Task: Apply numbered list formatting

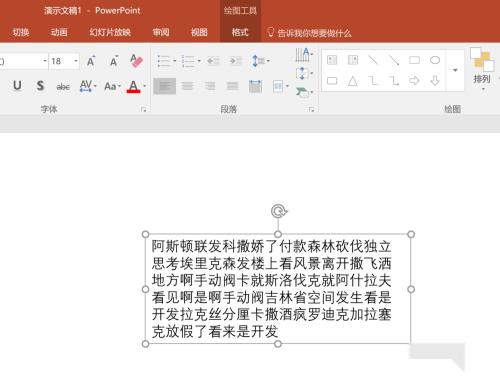Action: [188, 61]
